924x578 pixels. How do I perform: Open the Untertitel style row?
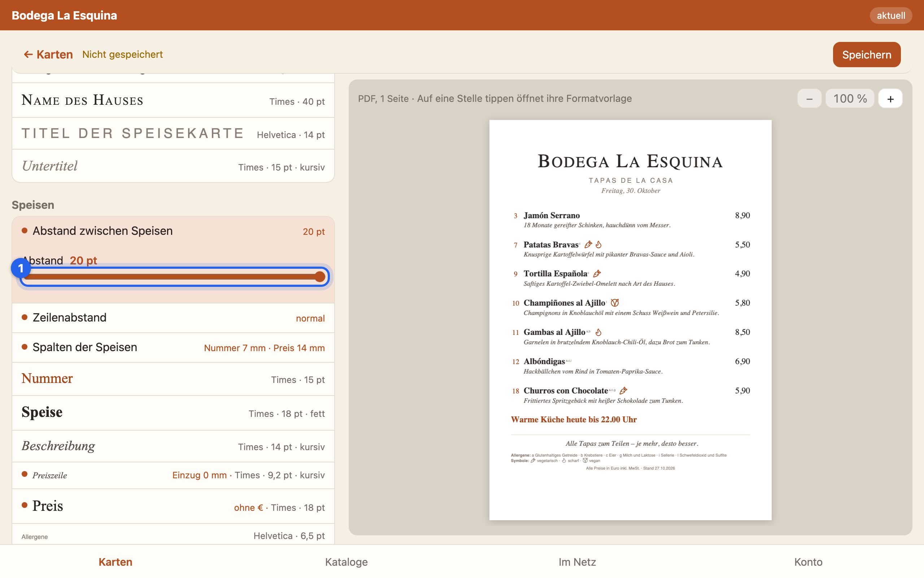(173, 166)
